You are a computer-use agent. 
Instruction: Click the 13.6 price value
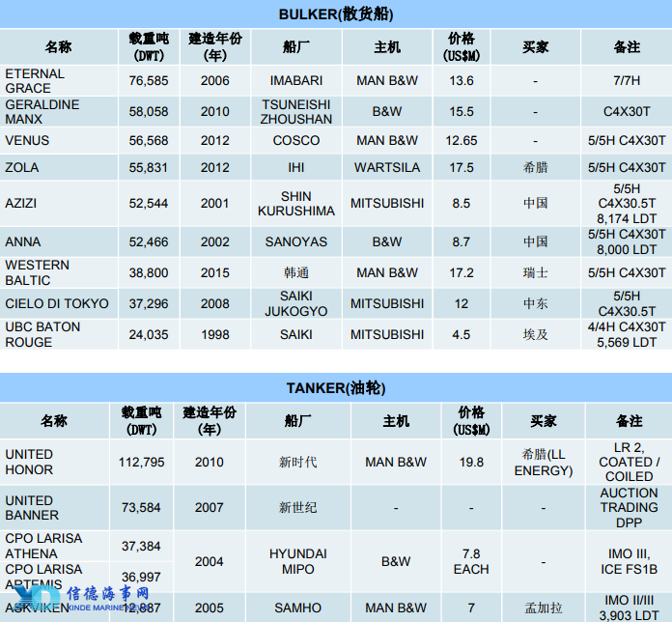(462, 80)
